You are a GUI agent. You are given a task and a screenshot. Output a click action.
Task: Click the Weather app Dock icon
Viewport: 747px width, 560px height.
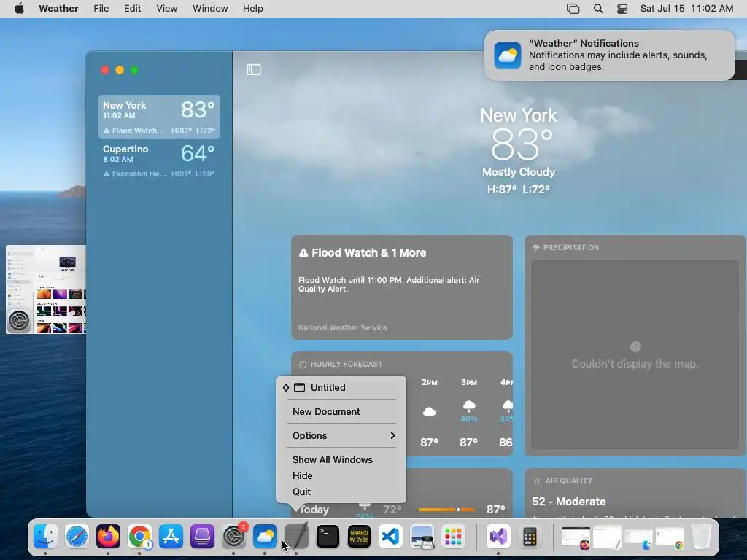[x=265, y=537]
